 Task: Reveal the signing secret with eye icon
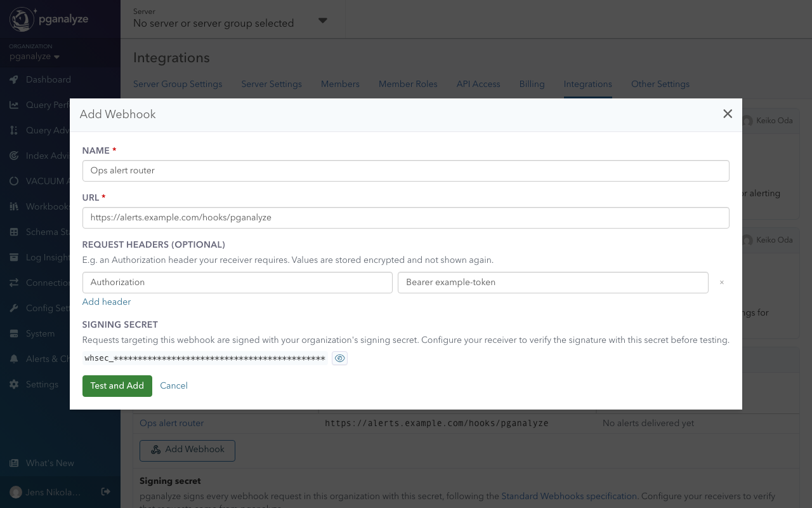339,359
